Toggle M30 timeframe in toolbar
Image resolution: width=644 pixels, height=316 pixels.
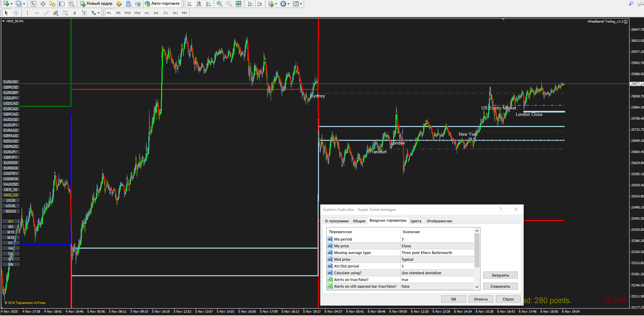pos(137,13)
